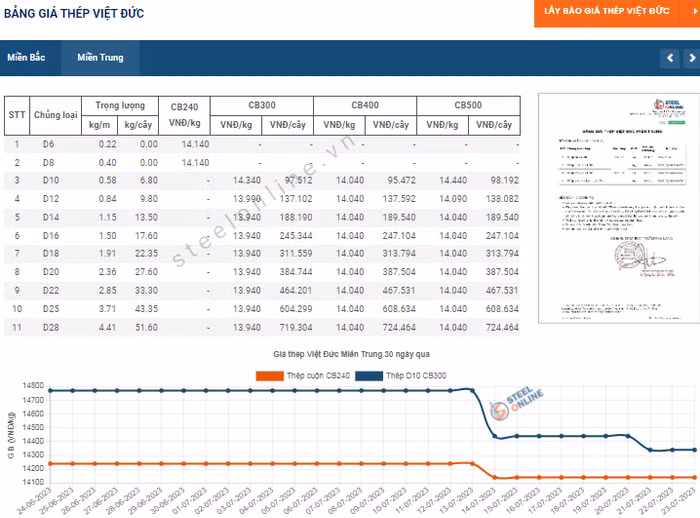Click the 14.340 CB300 price for D10
Screen dimensions: 700x518
pos(247,180)
